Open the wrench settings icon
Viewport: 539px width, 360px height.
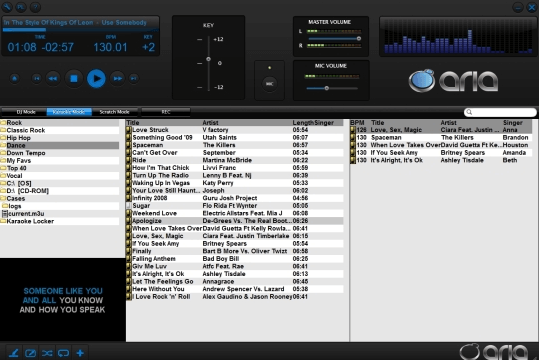7,7
